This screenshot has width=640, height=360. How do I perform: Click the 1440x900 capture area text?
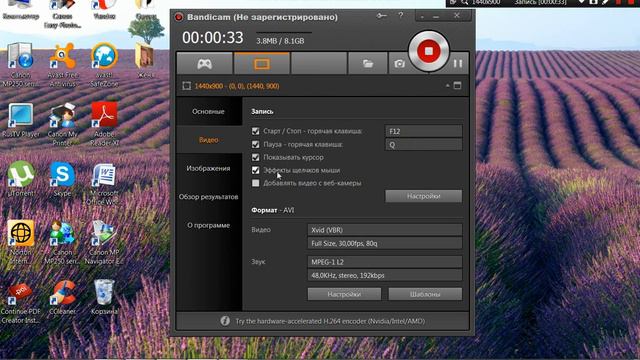tap(237, 86)
